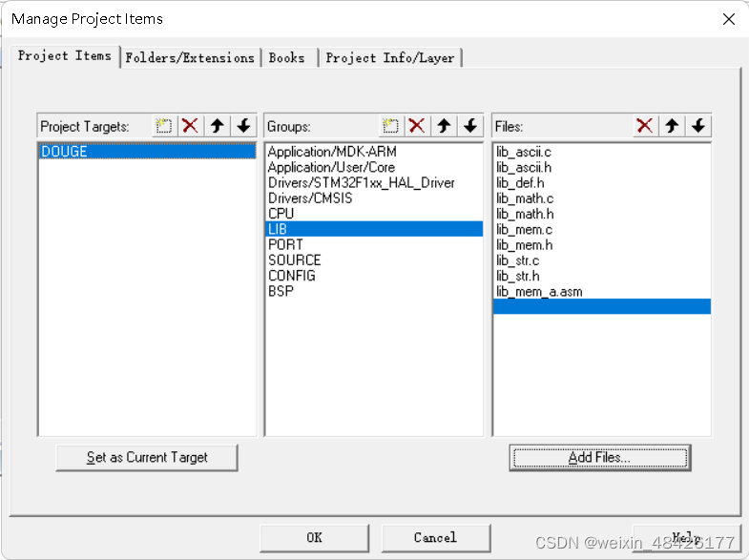Image resolution: width=749 pixels, height=560 pixels.
Task: Click the Cancel button
Action: coord(436,537)
